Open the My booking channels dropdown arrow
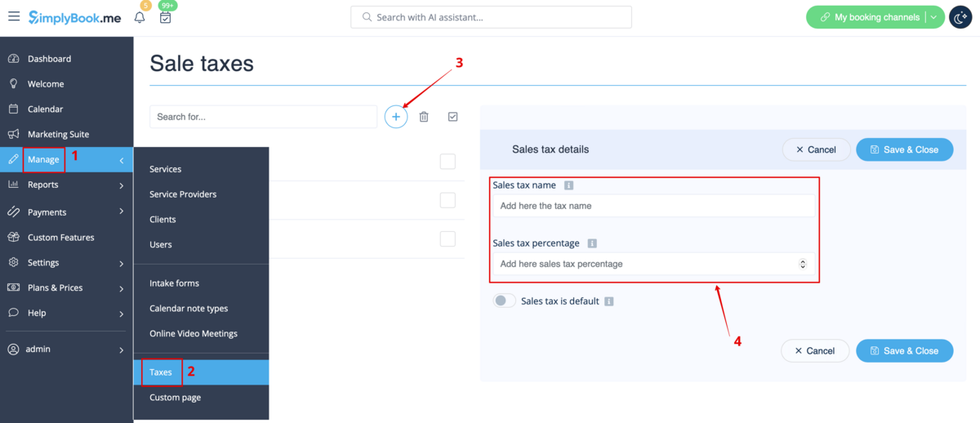The image size is (980, 423). tap(935, 17)
